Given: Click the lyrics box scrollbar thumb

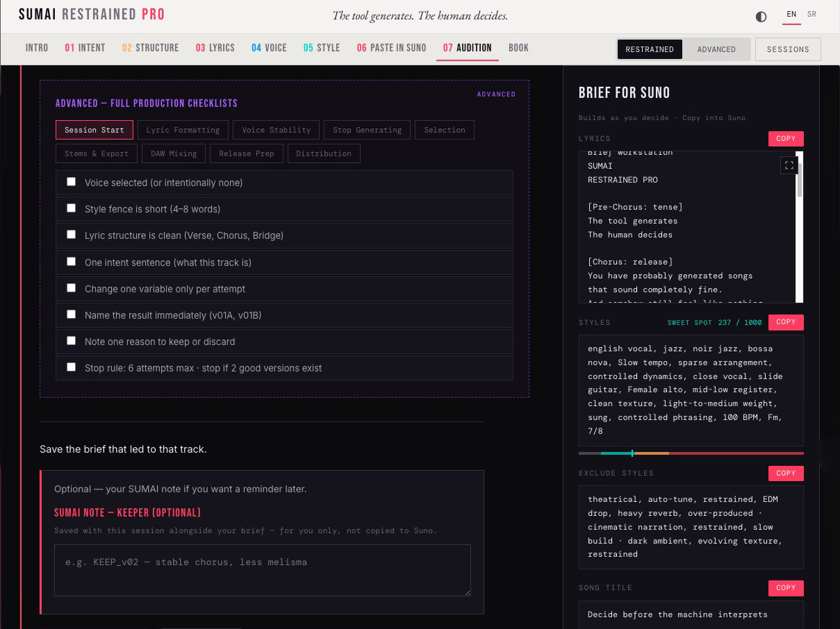Looking at the screenshot, I should click(x=800, y=180).
